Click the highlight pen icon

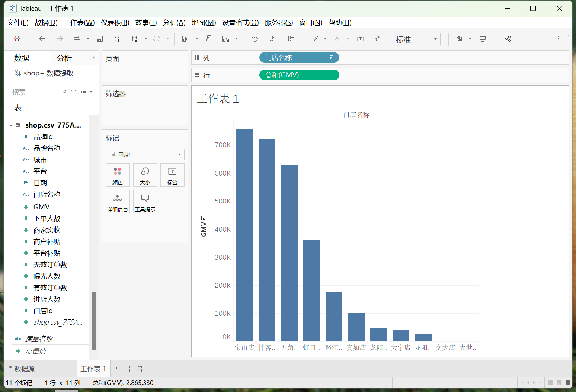pos(316,39)
